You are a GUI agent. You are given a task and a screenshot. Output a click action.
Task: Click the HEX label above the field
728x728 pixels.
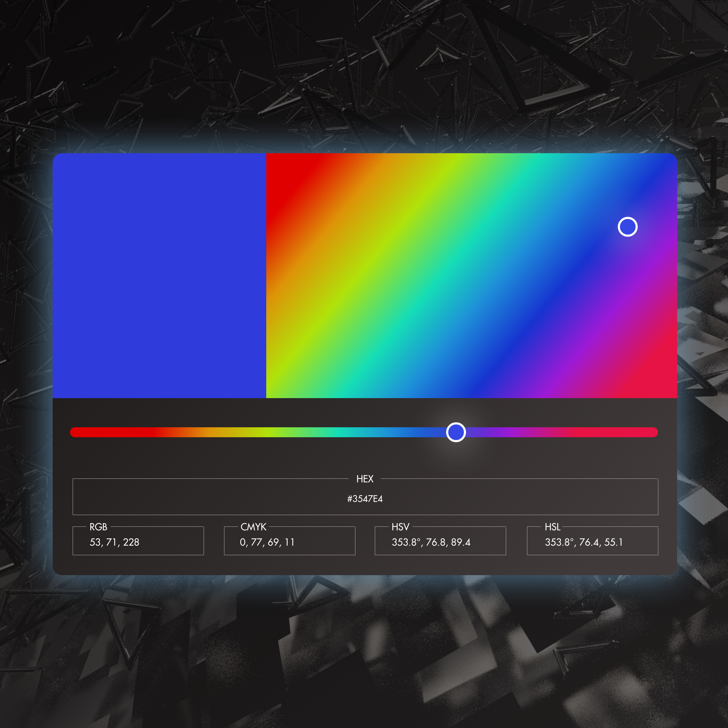tap(365, 479)
